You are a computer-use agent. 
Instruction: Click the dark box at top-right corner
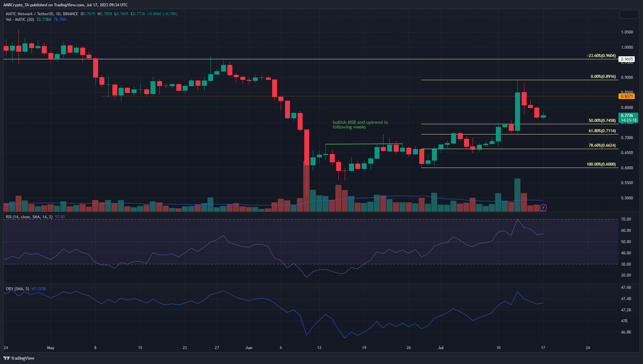[x=629, y=14]
